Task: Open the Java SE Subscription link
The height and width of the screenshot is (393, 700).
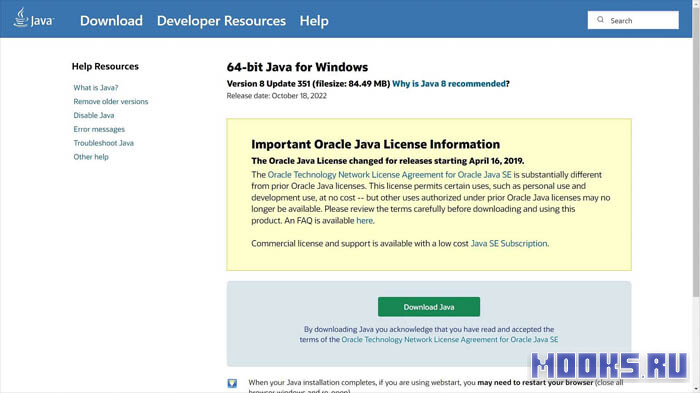Action: [509, 243]
